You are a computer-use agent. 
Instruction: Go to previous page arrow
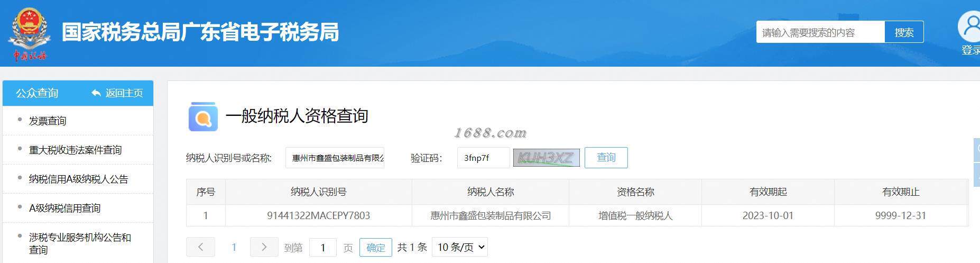[200, 247]
